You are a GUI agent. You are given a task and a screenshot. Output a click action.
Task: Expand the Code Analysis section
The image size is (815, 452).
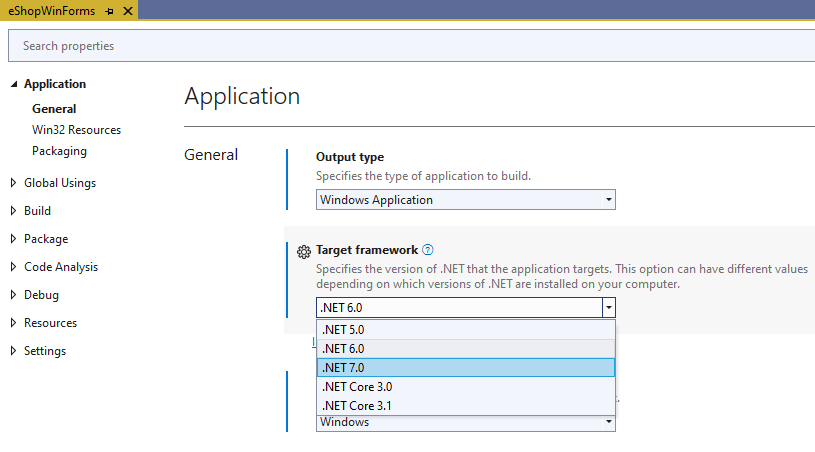pos(14,267)
